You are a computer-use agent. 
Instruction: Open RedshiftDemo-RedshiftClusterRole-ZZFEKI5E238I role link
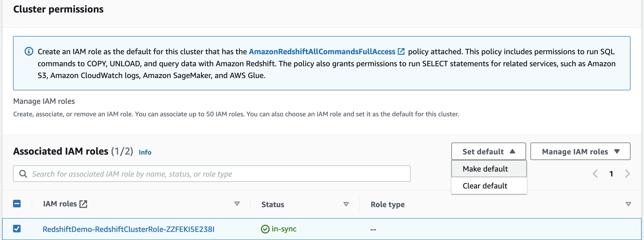[x=129, y=229]
